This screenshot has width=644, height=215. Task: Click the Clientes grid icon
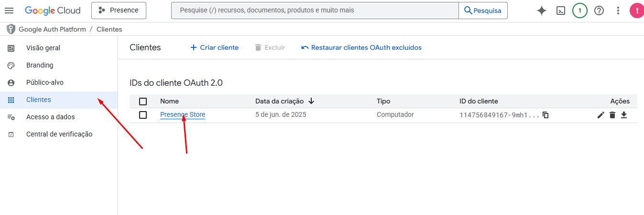pyautogui.click(x=11, y=100)
